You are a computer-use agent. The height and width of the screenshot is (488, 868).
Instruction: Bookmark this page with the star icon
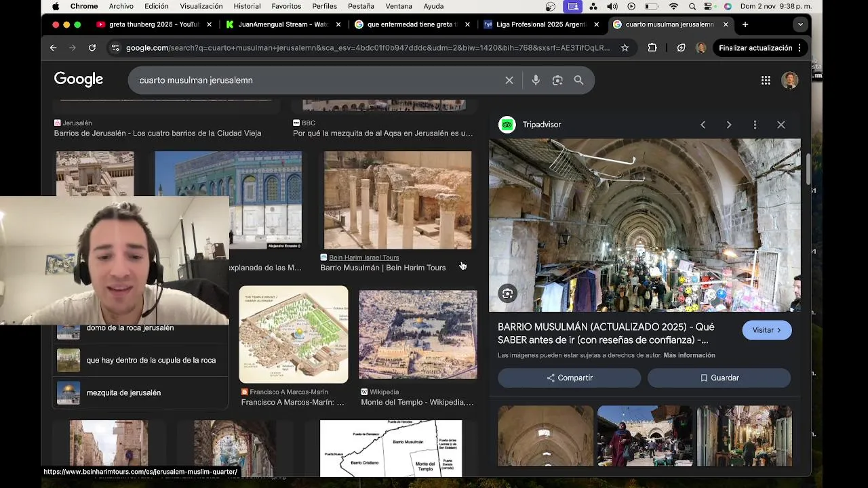[625, 48]
